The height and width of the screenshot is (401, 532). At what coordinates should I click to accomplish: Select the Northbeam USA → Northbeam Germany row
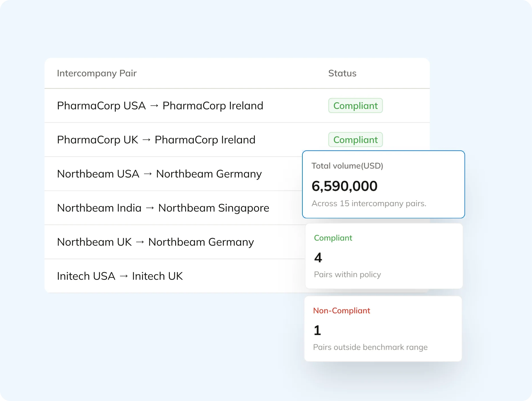[159, 174]
